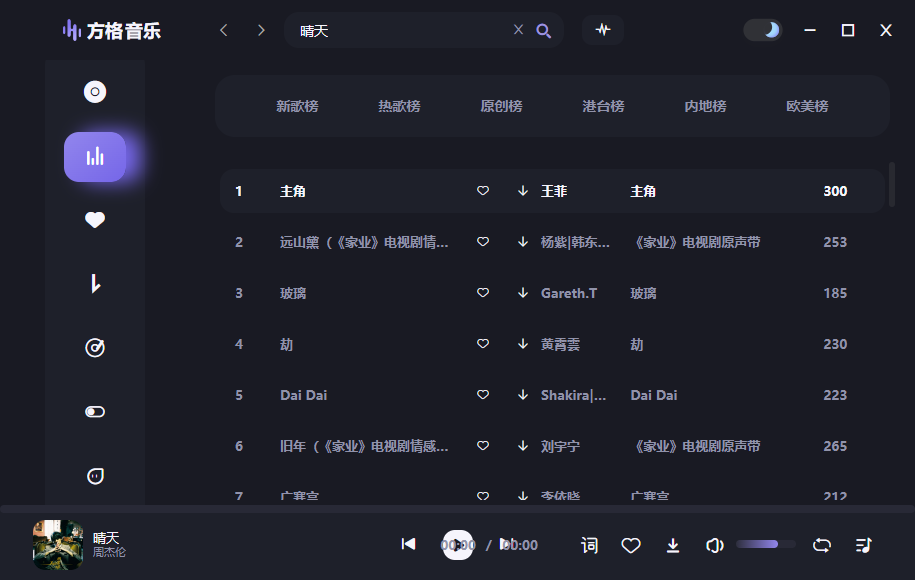The height and width of the screenshot is (580, 915).
Task: Switch to 热歌榜 chart tab
Action: [x=399, y=106]
